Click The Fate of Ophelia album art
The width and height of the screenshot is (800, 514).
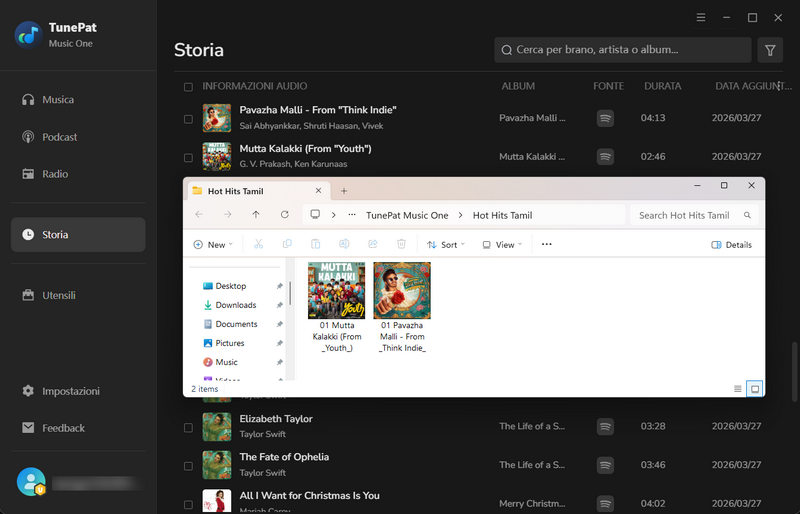pyautogui.click(x=217, y=465)
